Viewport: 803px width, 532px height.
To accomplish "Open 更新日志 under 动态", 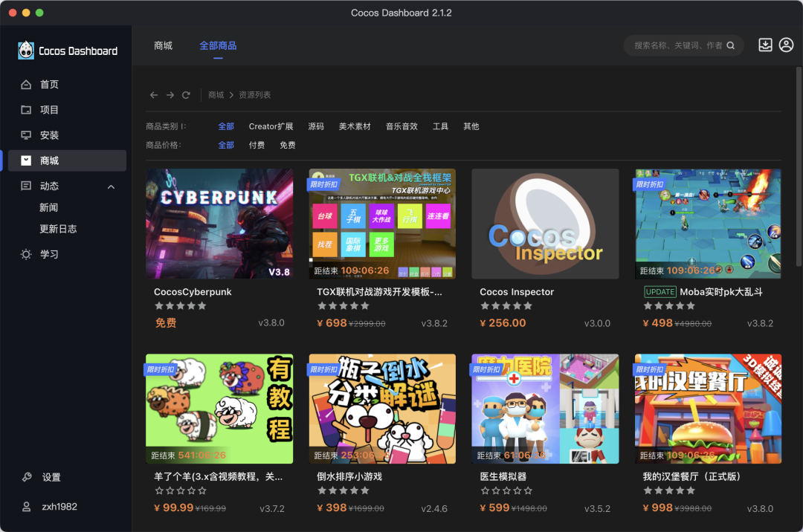I will click(x=58, y=229).
